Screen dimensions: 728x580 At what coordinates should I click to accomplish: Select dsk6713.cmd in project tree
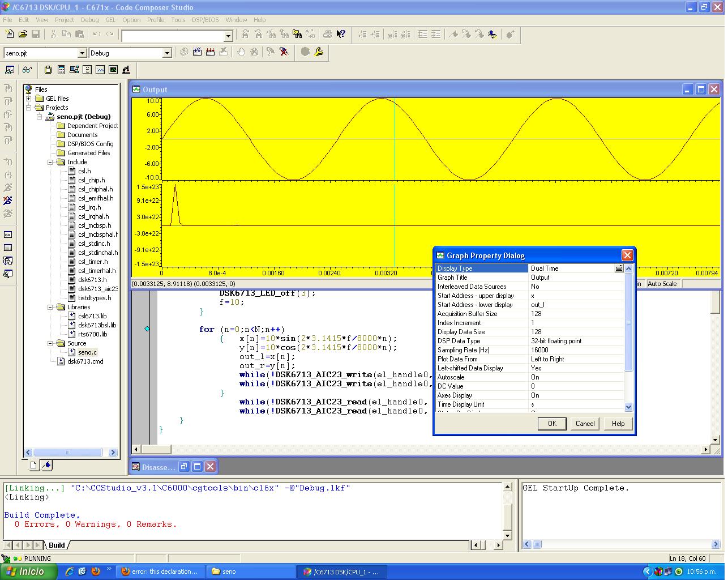[85, 361]
